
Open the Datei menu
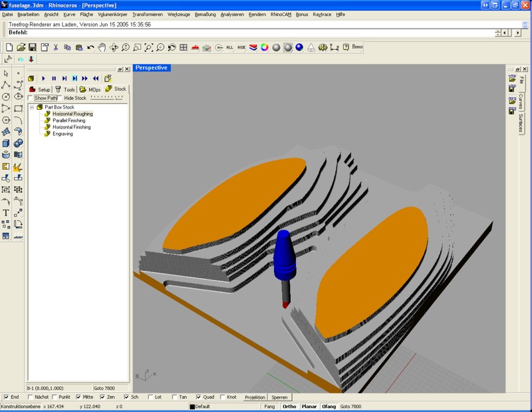pos(7,15)
